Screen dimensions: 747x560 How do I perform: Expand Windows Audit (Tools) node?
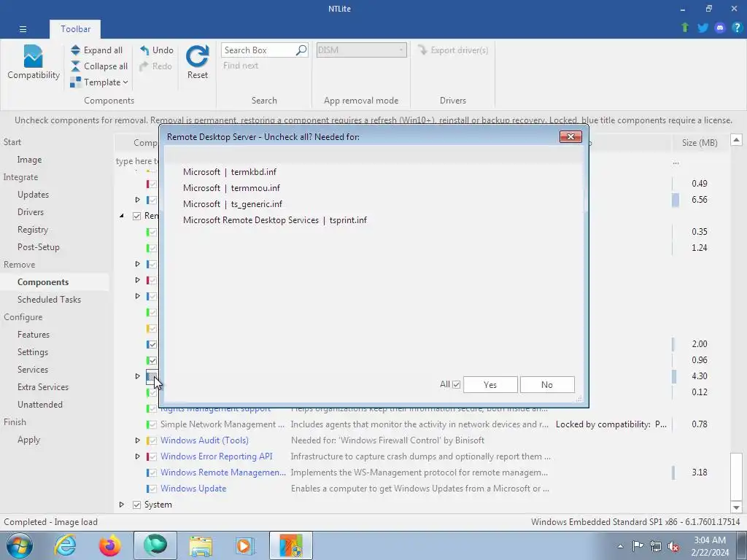point(138,440)
